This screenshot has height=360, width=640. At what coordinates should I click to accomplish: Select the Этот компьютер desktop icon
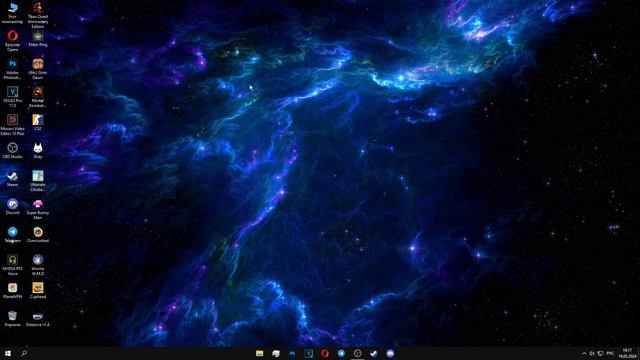pyautogui.click(x=12, y=13)
